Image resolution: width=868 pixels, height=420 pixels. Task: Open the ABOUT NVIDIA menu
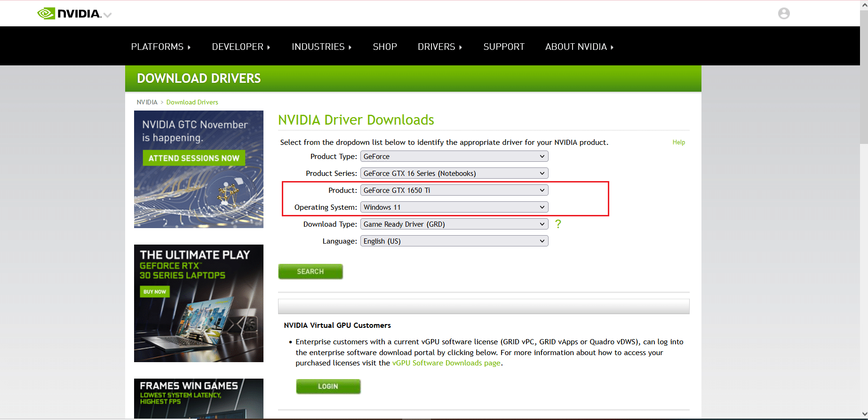(580, 47)
